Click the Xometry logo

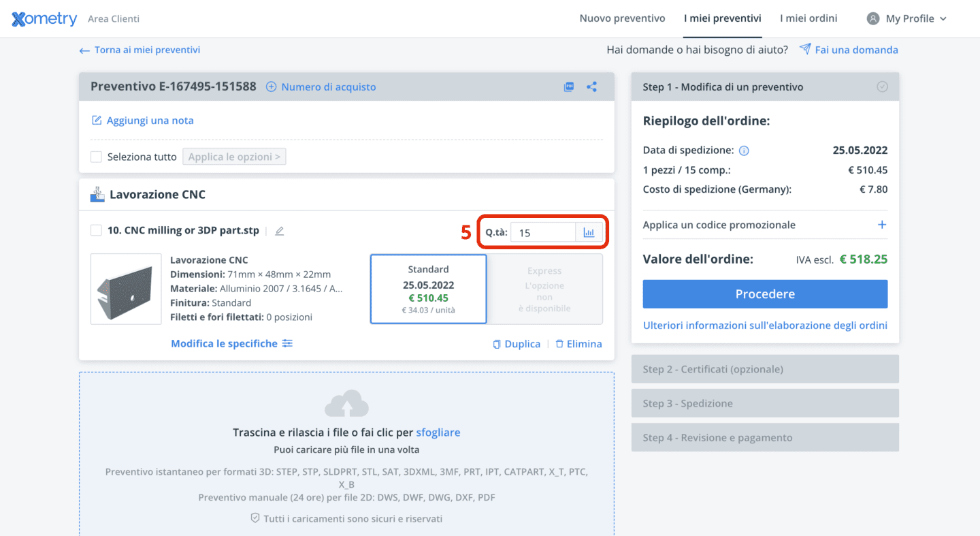44,19
